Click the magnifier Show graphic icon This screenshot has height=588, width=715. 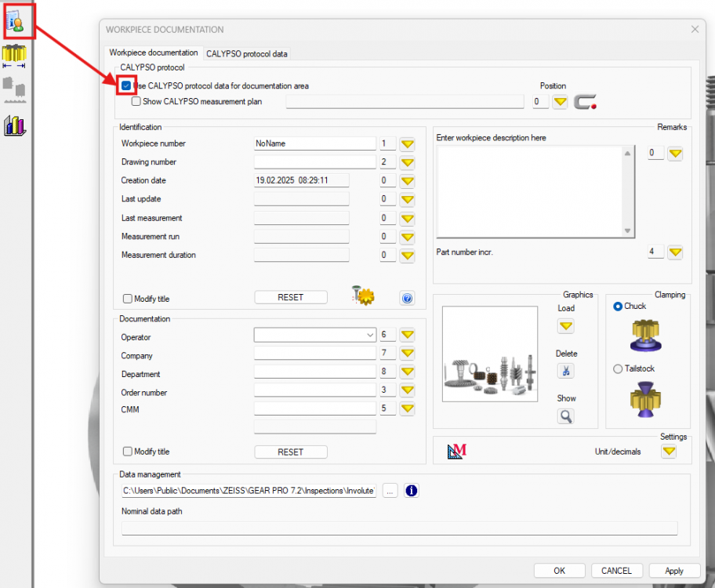(566, 416)
